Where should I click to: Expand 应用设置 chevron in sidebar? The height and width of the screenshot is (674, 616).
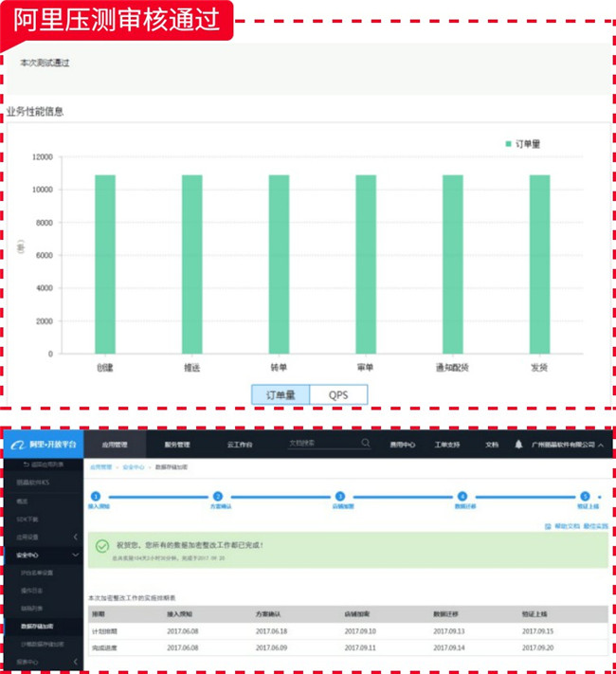tap(75, 537)
